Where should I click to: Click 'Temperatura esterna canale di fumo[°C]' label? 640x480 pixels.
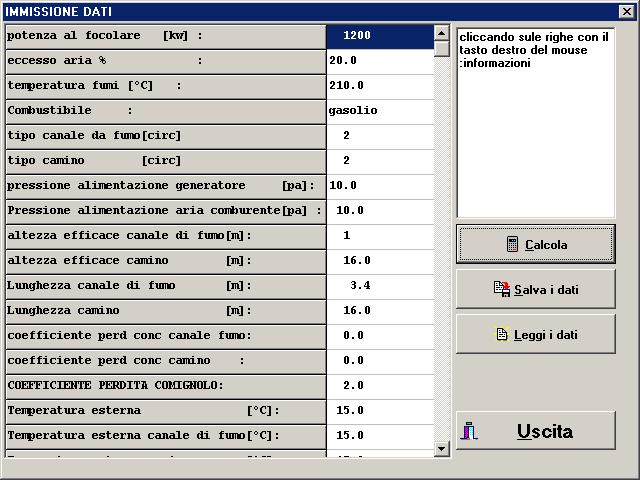166,437
